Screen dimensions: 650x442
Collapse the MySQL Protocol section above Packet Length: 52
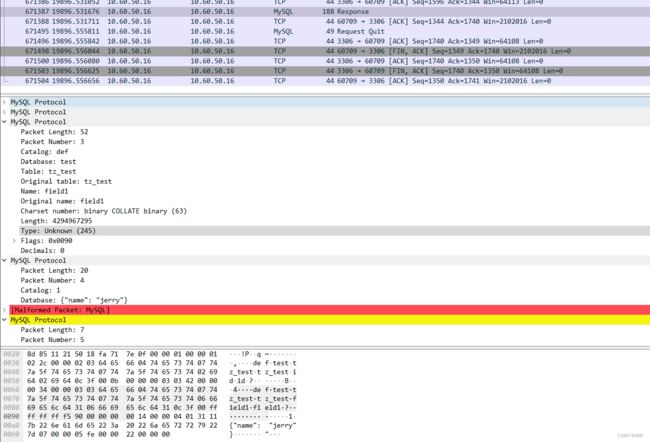pyautogui.click(x=5, y=122)
